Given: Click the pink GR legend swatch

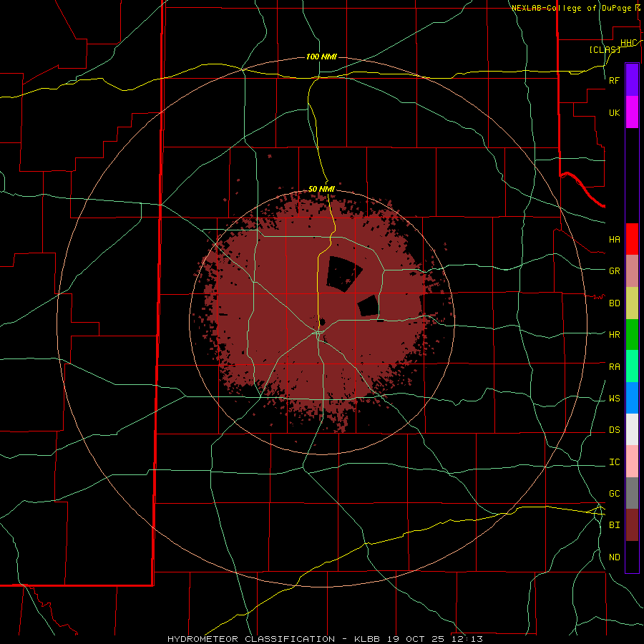Looking at the screenshot, I should click(632, 271).
